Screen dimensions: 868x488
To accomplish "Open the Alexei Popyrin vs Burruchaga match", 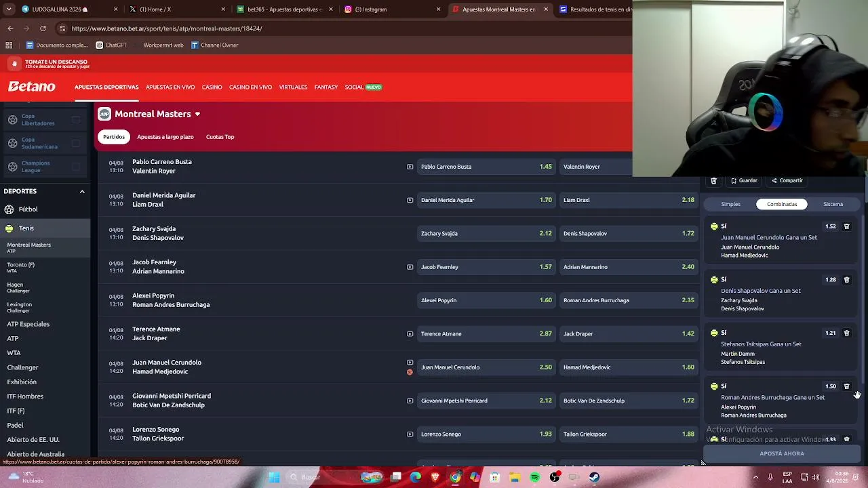I will click(171, 300).
